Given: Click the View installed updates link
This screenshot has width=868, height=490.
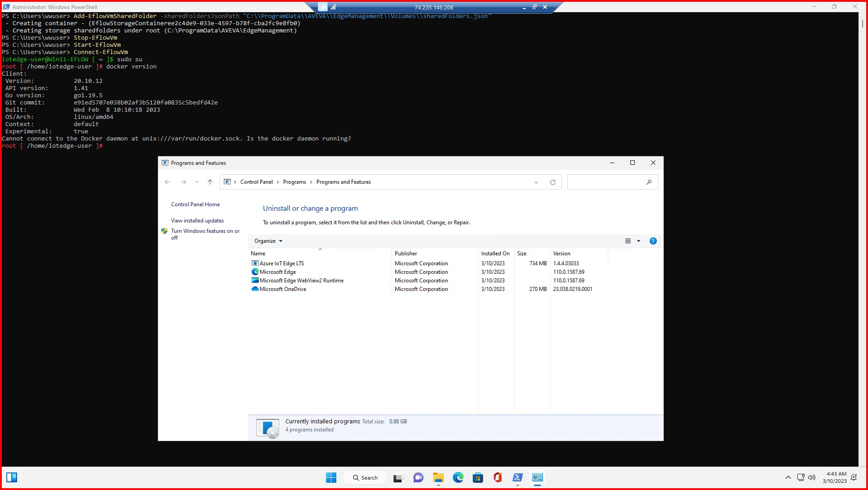Looking at the screenshot, I should (197, 221).
